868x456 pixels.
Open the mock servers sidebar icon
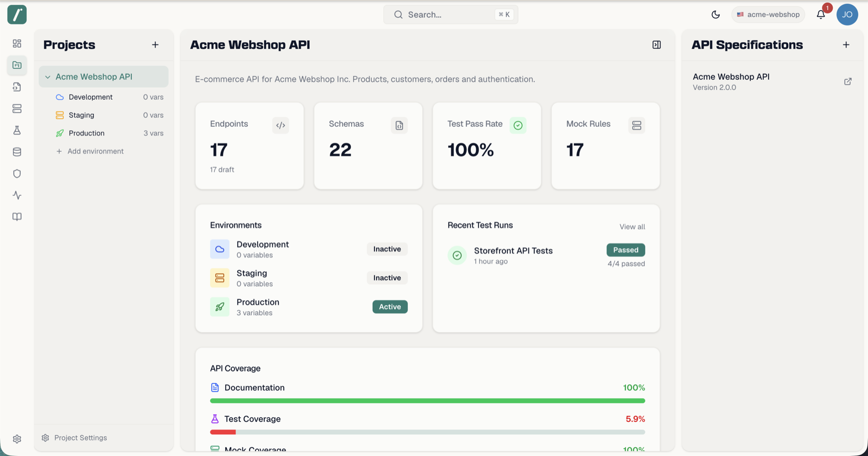click(17, 108)
